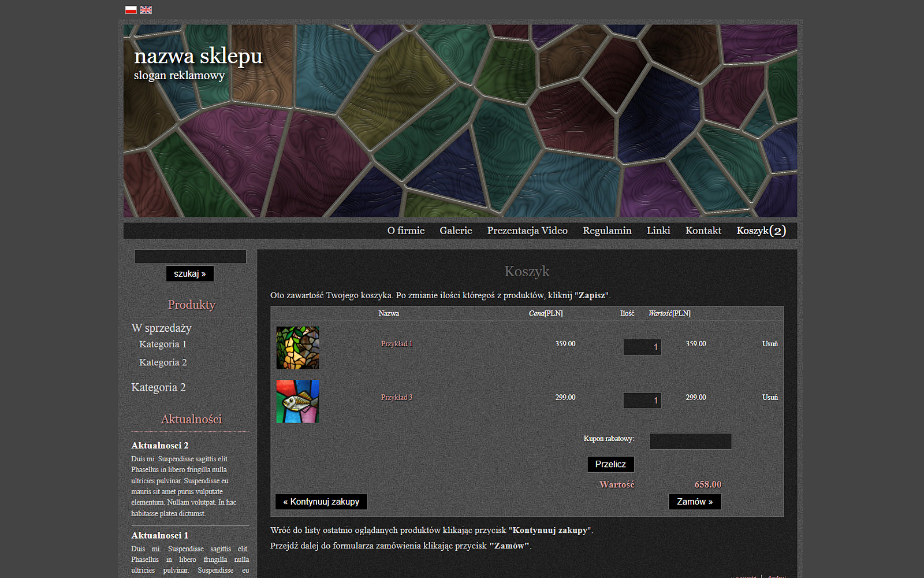The image size is (924, 578).
Task: Focus the quantity field for Przykład 1
Action: coord(642,347)
